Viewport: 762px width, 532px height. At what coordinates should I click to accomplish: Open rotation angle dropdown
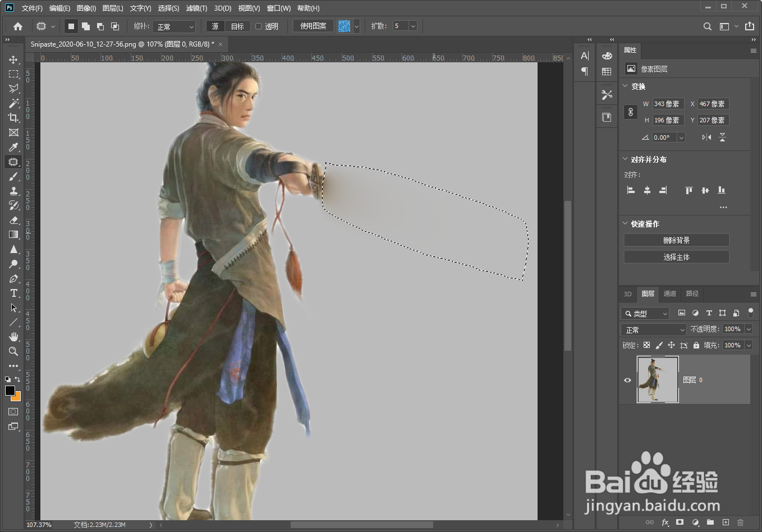click(x=681, y=137)
